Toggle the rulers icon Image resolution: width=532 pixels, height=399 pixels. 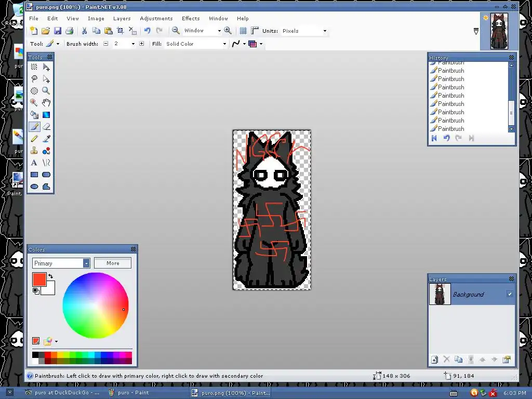255,31
